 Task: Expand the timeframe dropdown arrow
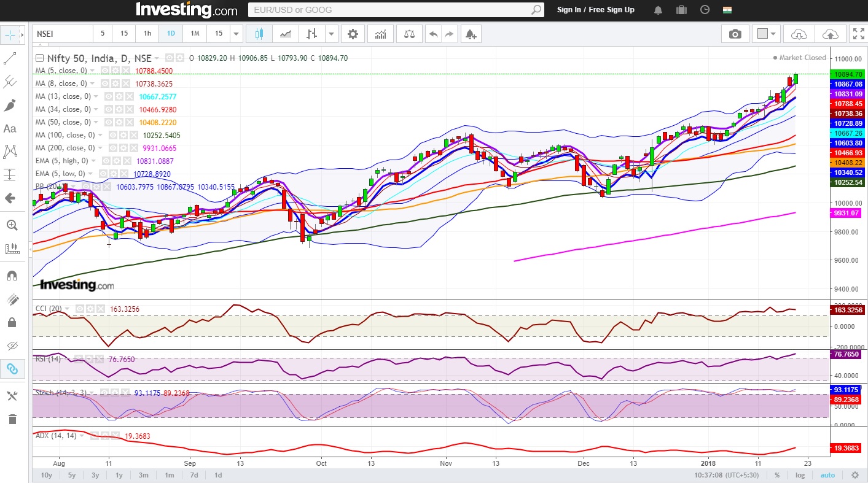coord(236,34)
